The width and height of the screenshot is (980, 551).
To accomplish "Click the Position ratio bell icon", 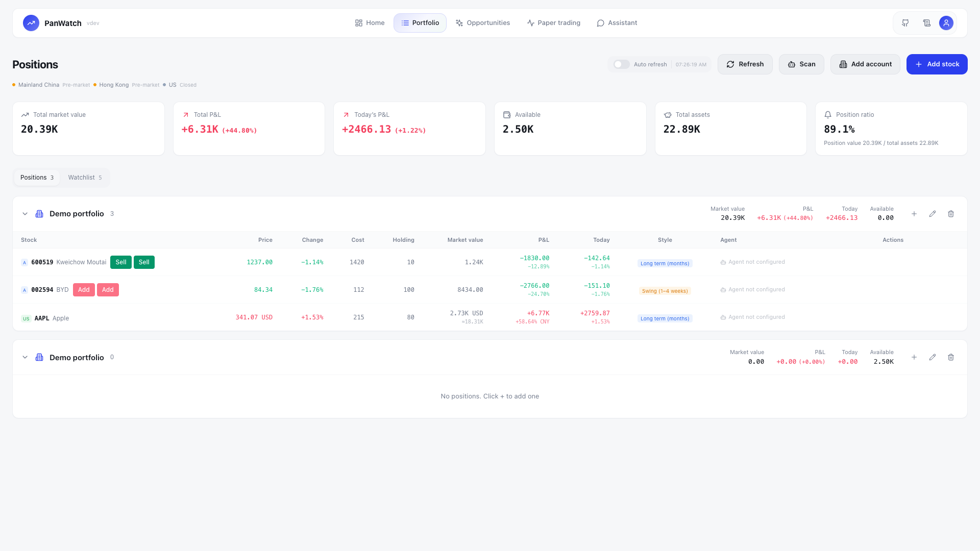I will [828, 115].
